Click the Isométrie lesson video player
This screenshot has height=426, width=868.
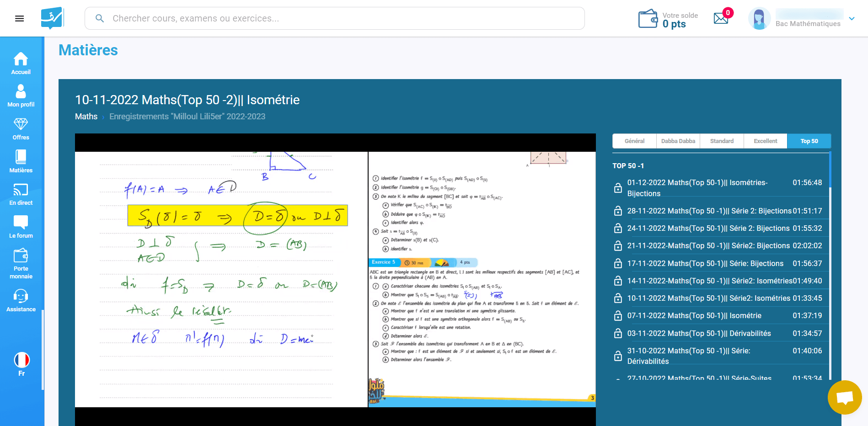coord(335,279)
